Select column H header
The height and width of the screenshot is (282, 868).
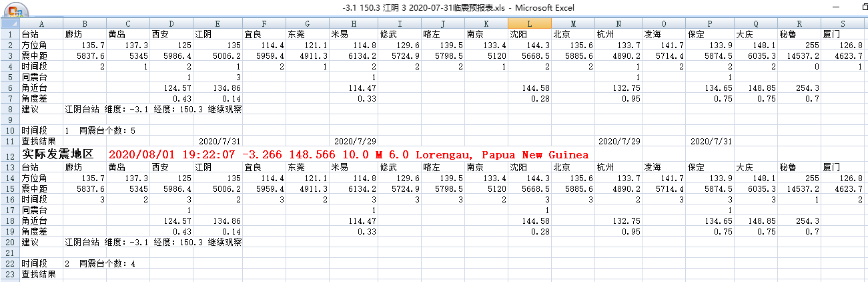pyautogui.click(x=352, y=23)
